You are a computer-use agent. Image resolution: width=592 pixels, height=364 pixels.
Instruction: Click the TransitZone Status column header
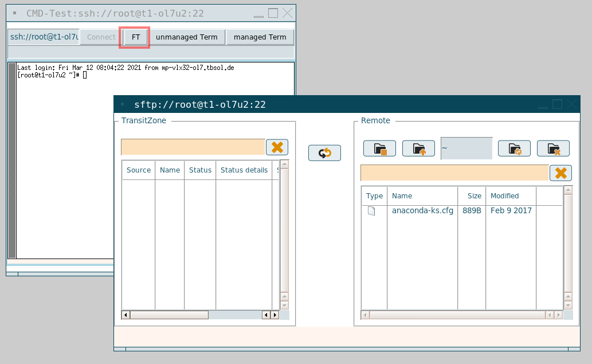[200, 170]
